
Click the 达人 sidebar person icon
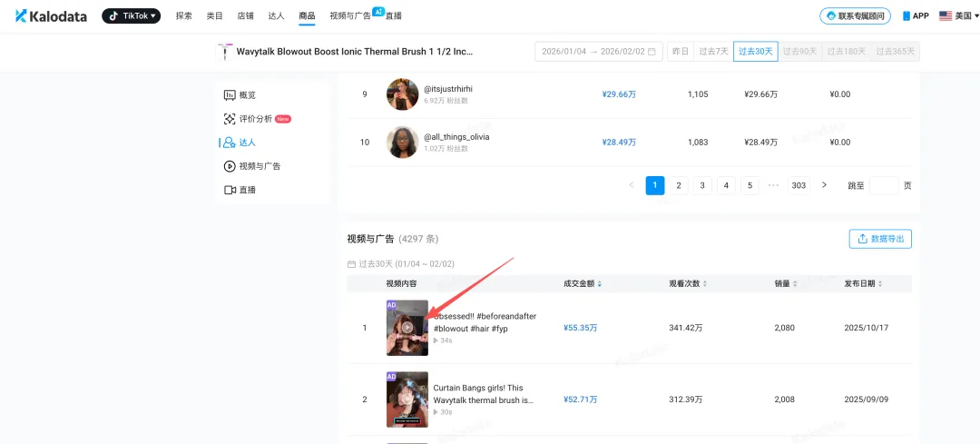click(230, 143)
